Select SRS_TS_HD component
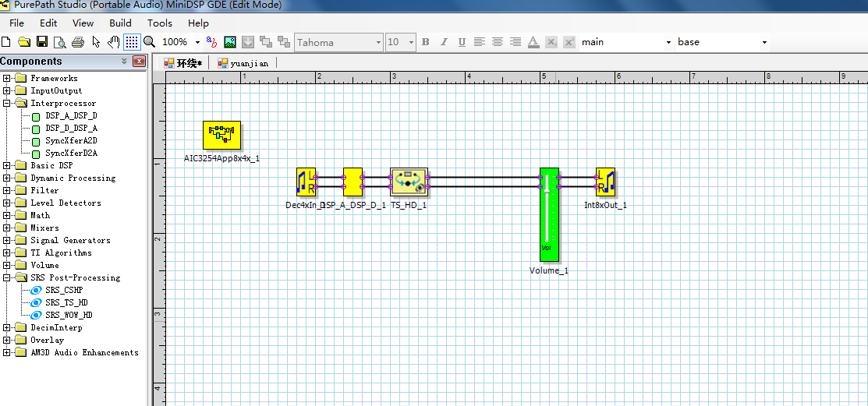This screenshot has width=868, height=406. pos(66,302)
